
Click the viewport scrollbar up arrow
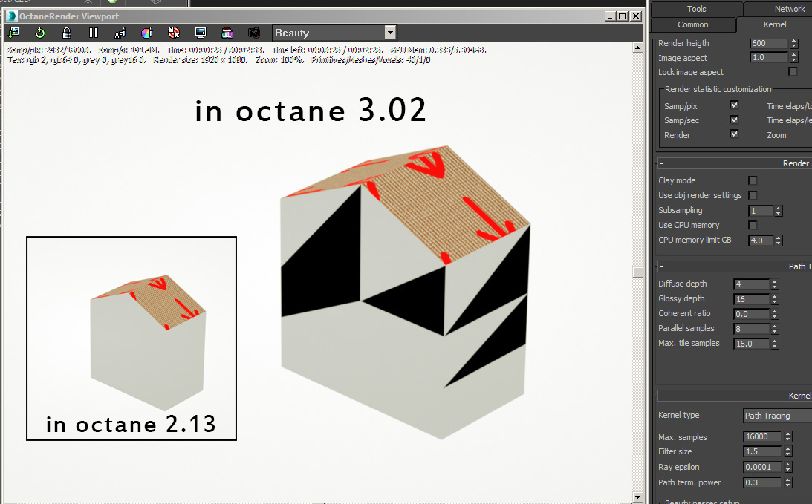(638, 48)
